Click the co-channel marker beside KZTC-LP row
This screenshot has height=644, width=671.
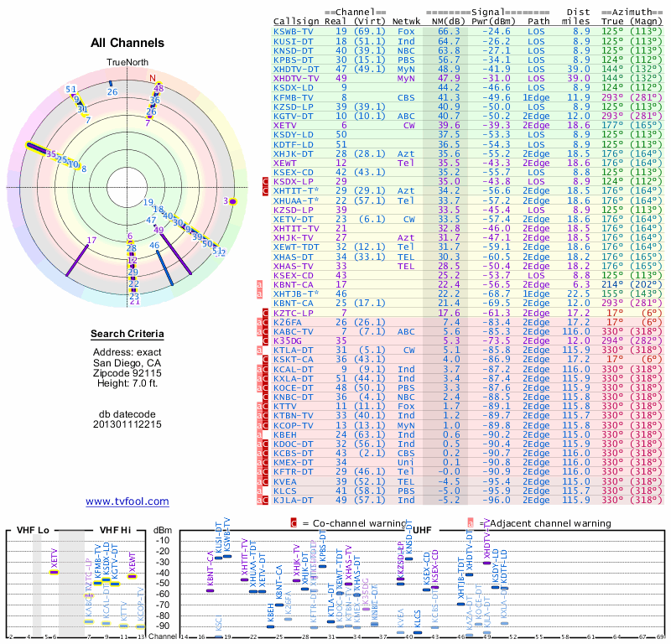265,313
